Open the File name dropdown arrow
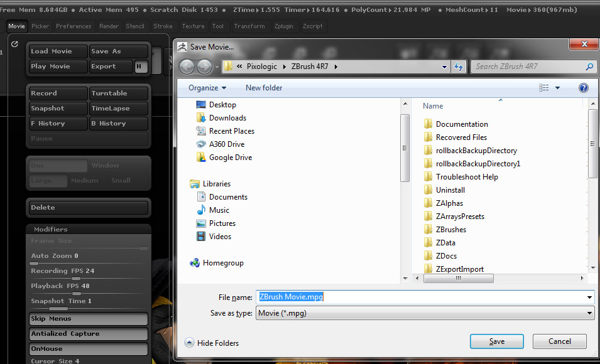The image size is (600, 364). click(x=589, y=297)
